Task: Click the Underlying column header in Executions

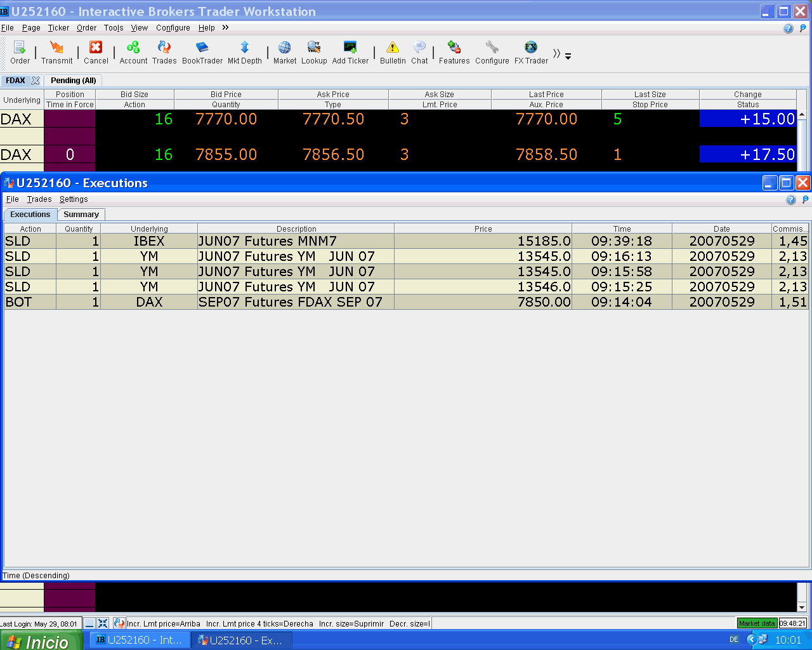Action: point(149,229)
